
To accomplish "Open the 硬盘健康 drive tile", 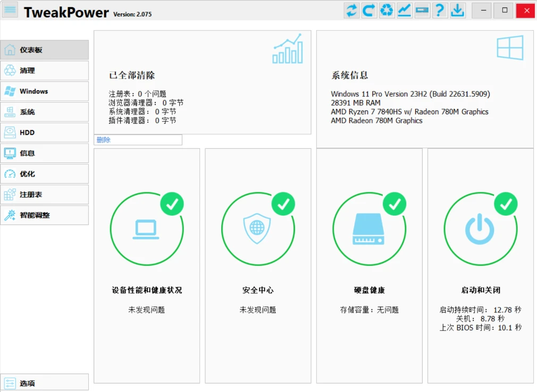I will (x=369, y=229).
